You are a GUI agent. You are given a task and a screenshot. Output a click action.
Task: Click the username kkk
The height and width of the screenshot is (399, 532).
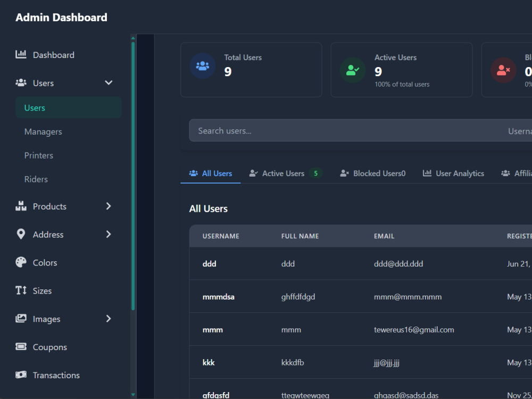click(x=209, y=362)
